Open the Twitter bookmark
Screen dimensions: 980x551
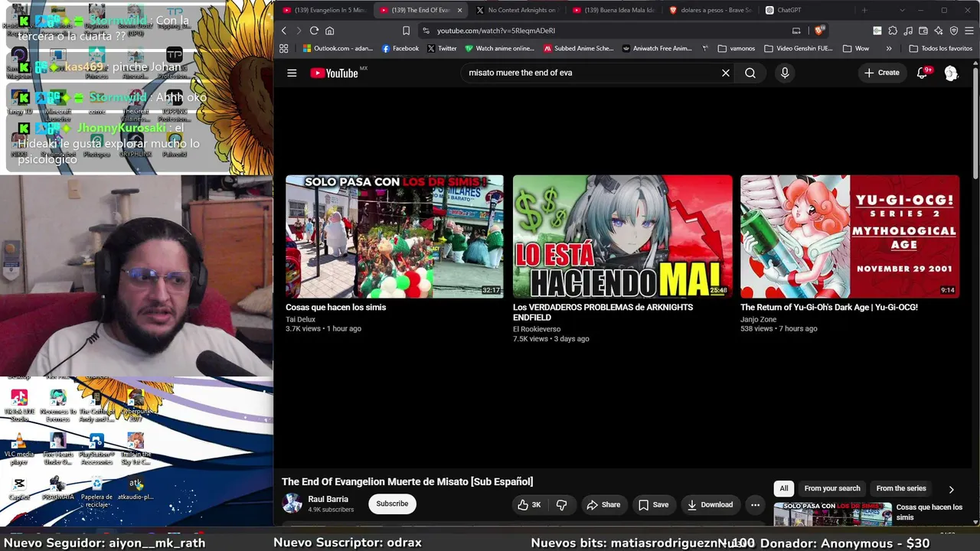click(442, 48)
